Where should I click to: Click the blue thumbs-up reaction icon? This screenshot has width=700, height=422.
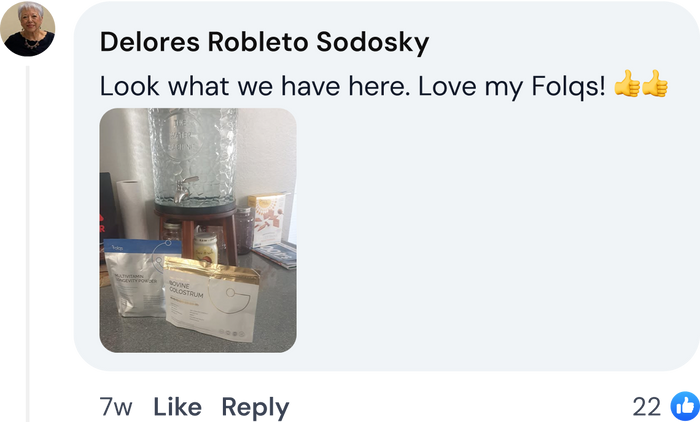(x=685, y=406)
